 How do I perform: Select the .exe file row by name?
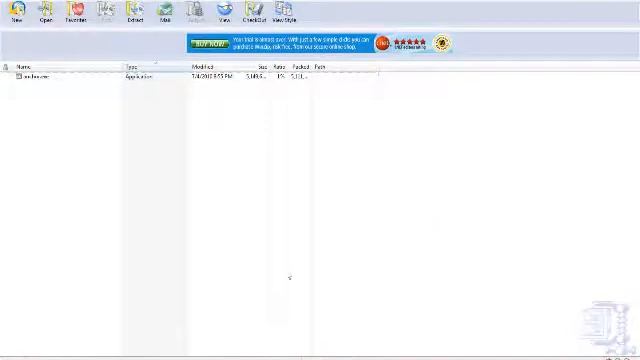[x=36, y=76]
